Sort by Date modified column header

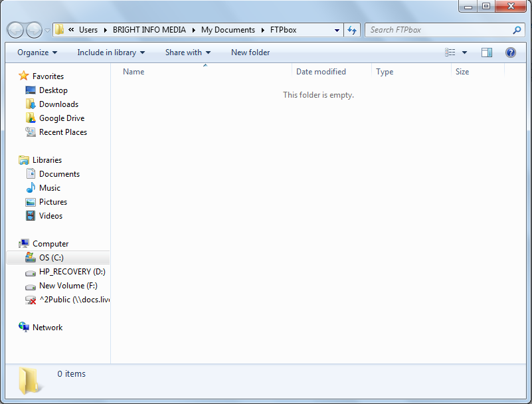pos(332,72)
